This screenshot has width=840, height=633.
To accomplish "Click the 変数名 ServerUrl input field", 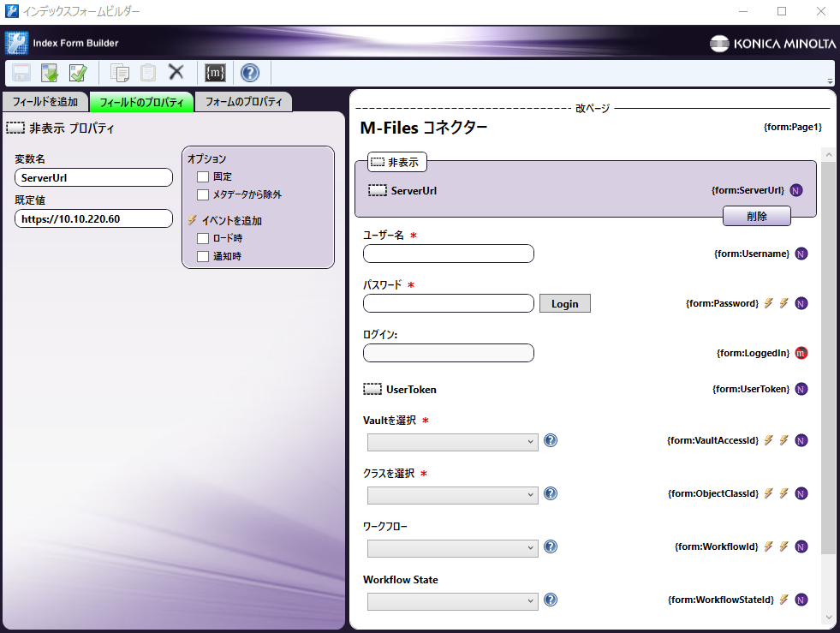I will coord(93,177).
